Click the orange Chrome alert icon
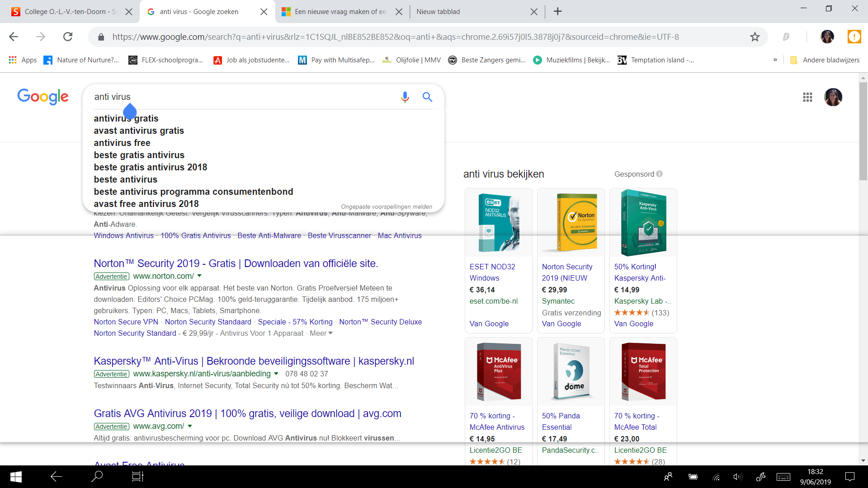868x488 pixels. point(854,37)
